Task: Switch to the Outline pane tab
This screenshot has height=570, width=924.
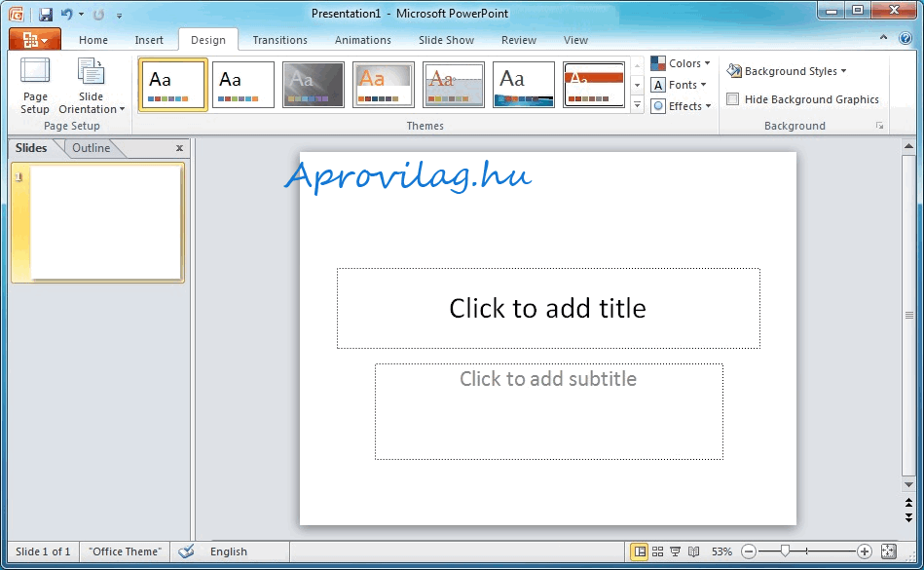Action: (x=92, y=148)
